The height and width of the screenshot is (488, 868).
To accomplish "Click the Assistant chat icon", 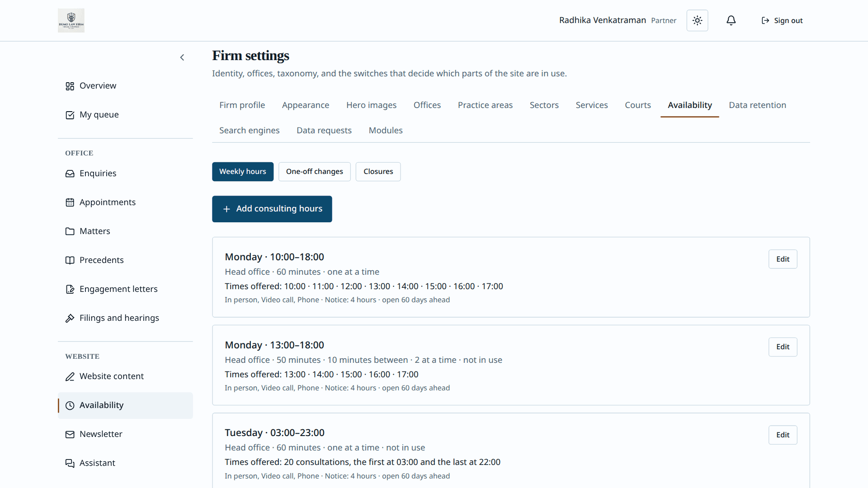I will [70, 463].
